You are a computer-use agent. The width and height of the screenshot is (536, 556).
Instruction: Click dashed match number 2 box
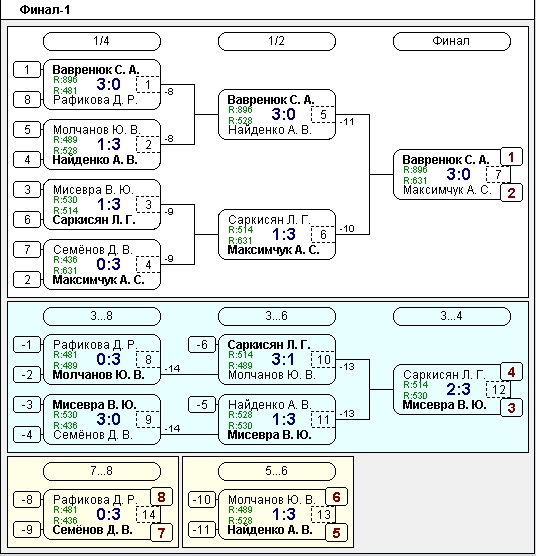(148, 144)
